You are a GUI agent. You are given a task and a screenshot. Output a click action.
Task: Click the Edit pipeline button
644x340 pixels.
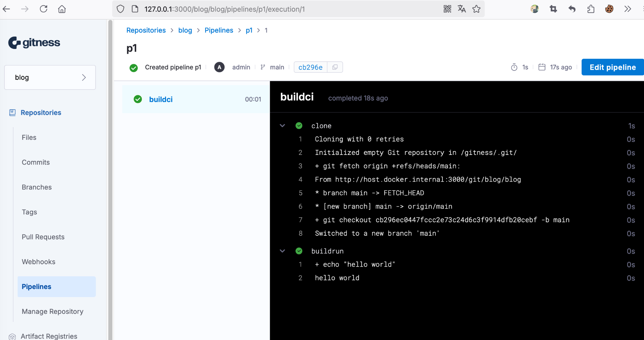coord(612,67)
